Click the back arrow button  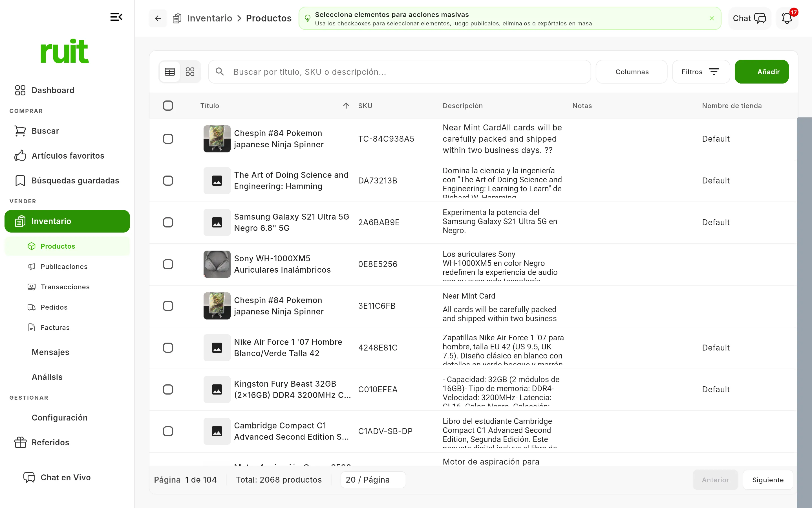[x=158, y=18]
